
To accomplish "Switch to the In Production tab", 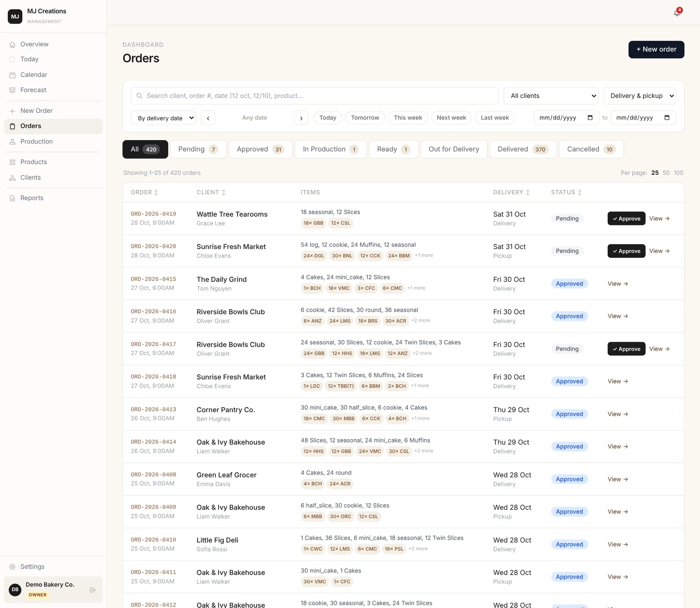I will [x=330, y=149].
